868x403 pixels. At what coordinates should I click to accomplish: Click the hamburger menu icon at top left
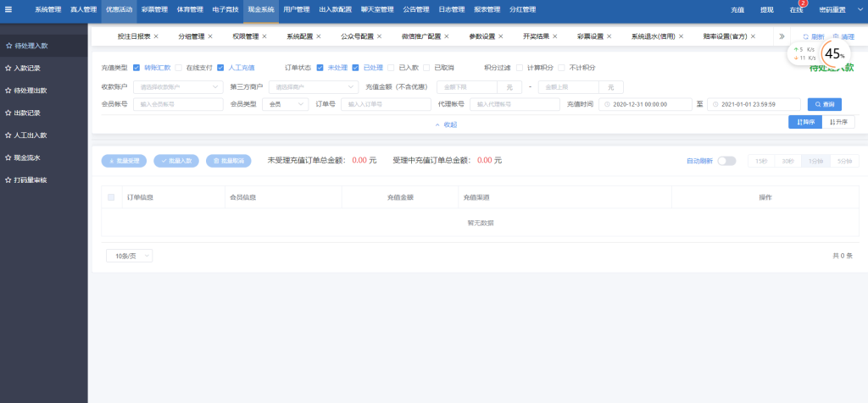click(9, 10)
